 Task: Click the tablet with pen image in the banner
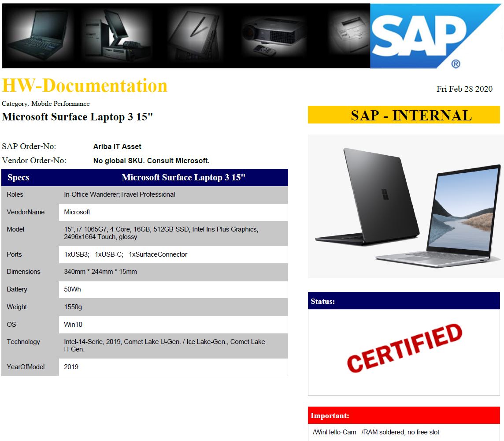196,36
